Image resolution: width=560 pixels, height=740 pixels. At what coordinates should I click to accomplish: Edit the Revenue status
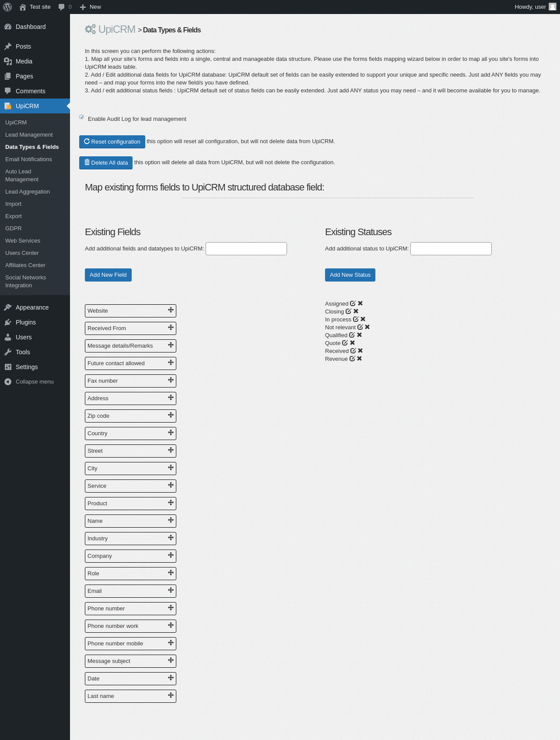352,359
